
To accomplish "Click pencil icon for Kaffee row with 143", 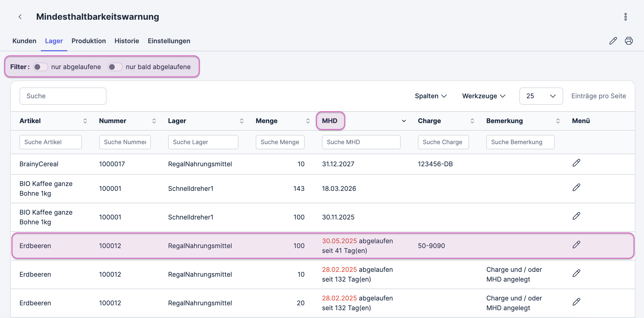I will click(576, 187).
